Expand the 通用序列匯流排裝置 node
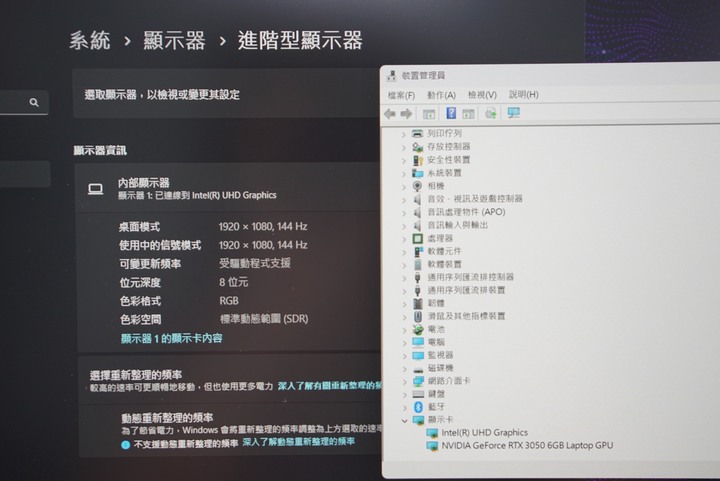The image size is (720, 481). [x=404, y=291]
